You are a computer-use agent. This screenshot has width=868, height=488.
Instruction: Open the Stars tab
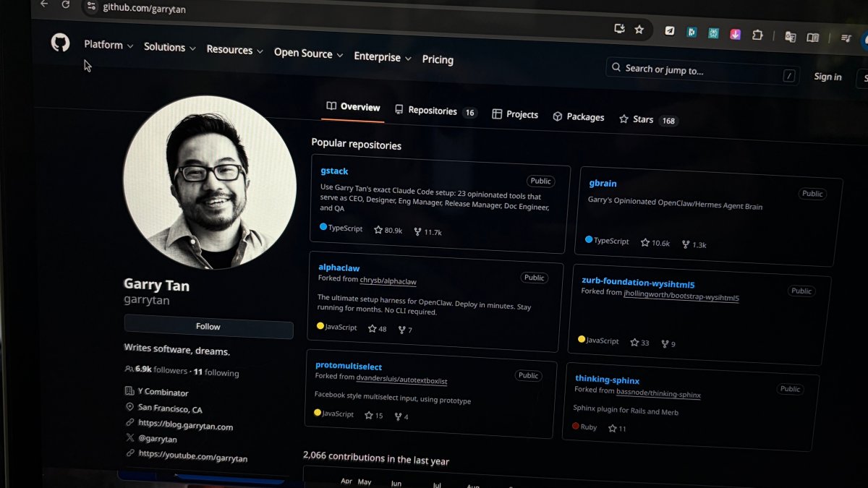point(642,119)
